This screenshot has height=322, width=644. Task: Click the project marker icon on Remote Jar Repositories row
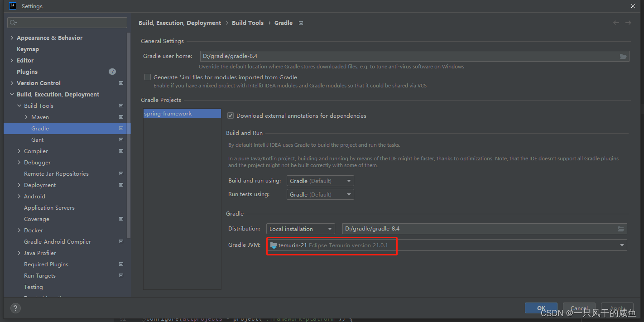point(121,173)
